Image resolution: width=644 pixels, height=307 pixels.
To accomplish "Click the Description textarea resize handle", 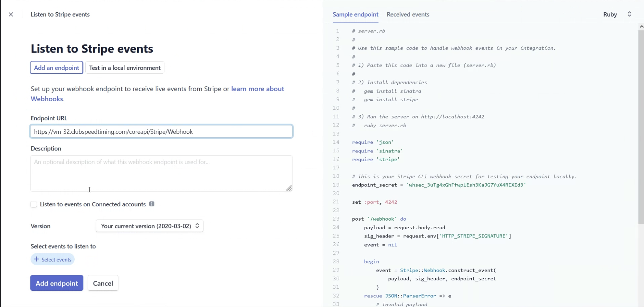I will (289, 188).
